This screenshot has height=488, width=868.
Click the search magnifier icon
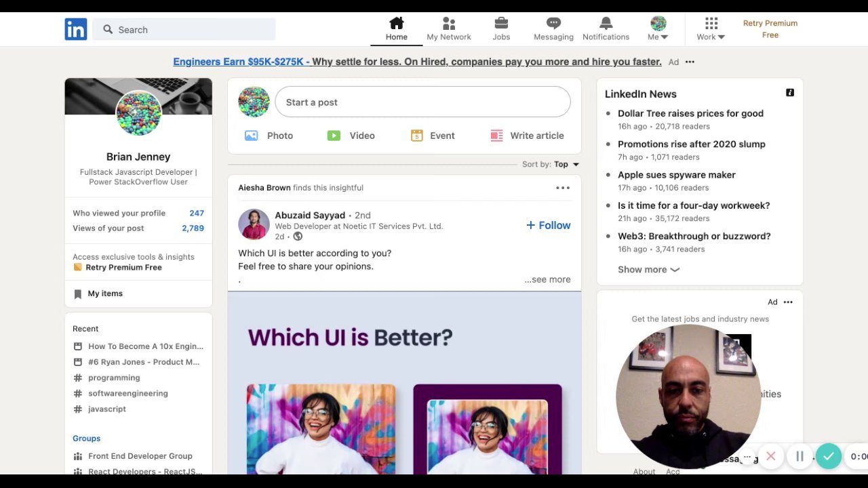(x=108, y=29)
